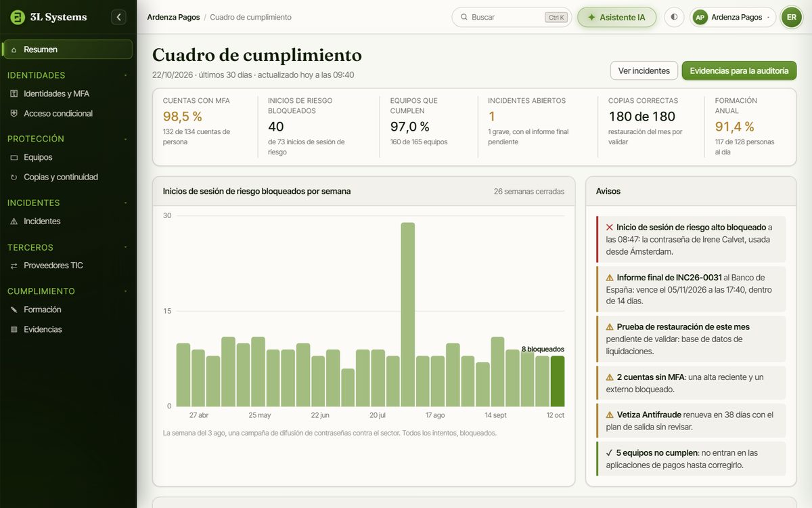
Task: Click the Equipos device icon
Action: pos(14,157)
